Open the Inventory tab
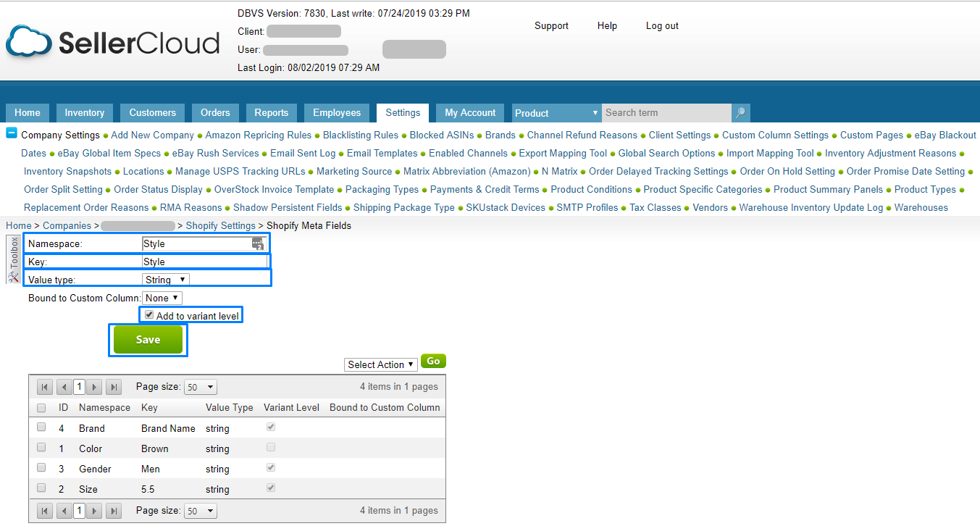 point(85,113)
